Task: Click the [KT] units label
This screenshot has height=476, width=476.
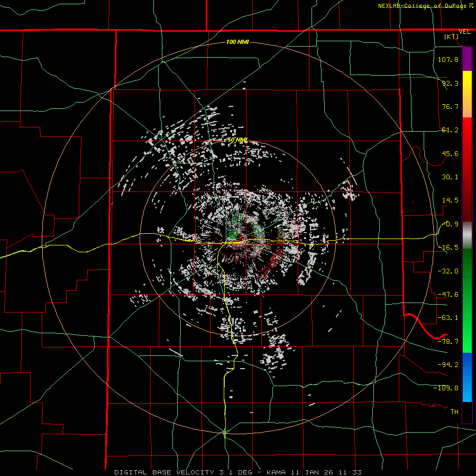Action: (452, 36)
